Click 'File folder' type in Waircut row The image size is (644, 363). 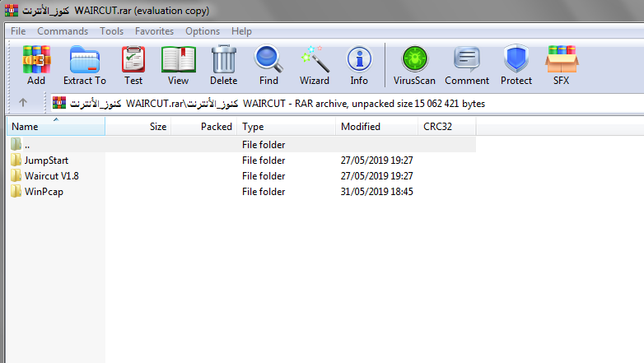click(264, 176)
